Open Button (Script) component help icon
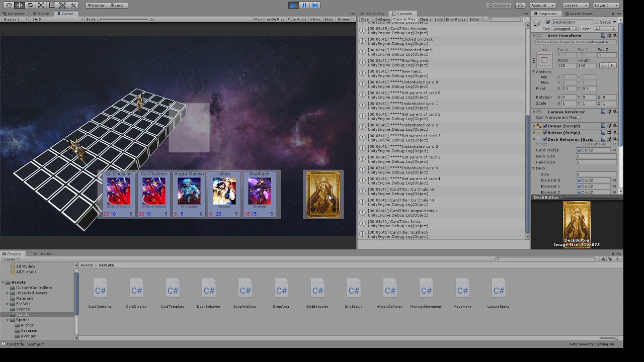644x362 pixels. tap(603, 133)
